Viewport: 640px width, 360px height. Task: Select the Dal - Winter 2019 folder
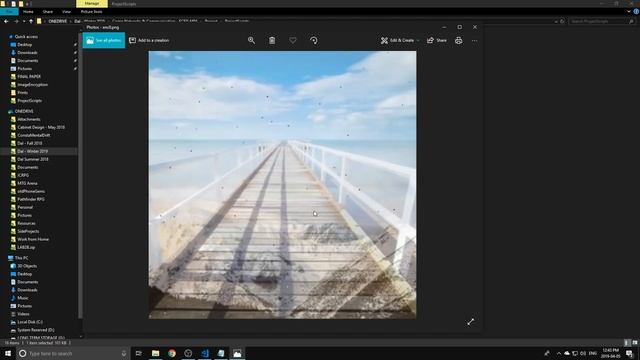coord(32,151)
